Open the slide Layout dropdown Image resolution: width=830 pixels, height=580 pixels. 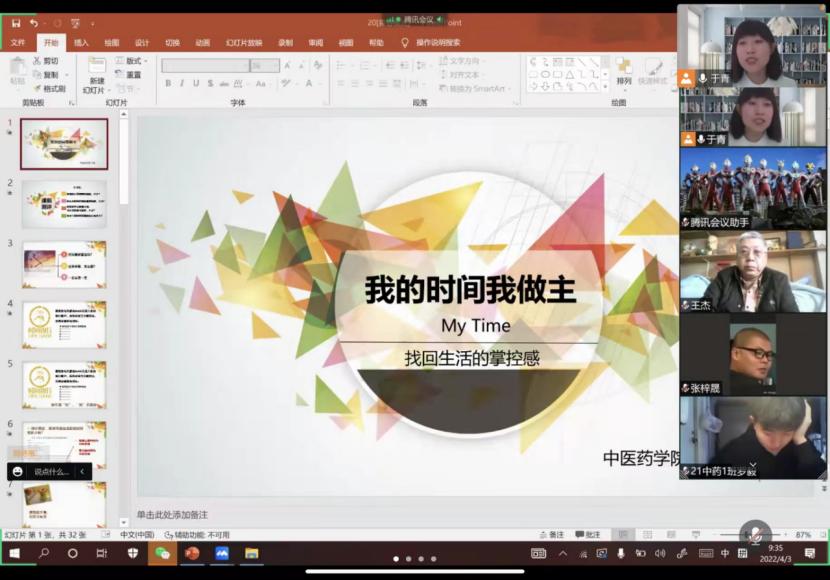(x=131, y=61)
